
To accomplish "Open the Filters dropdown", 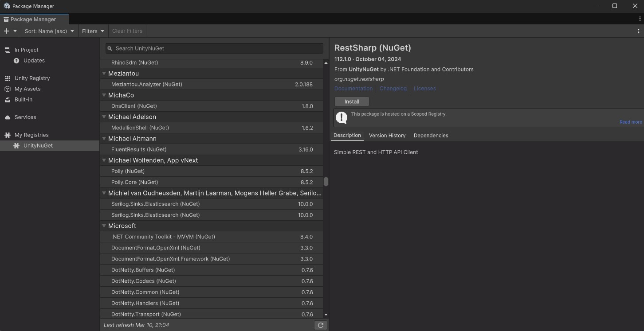I will [x=93, y=31].
